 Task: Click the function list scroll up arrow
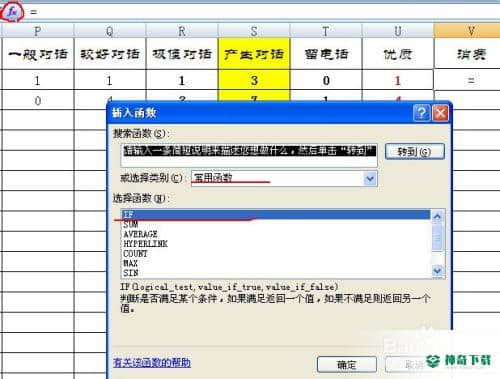coord(437,217)
